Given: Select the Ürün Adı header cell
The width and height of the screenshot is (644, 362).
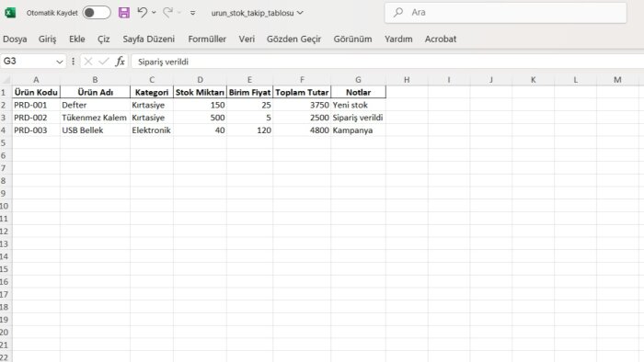Looking at the screenshot, I should [x=96, y=92].
